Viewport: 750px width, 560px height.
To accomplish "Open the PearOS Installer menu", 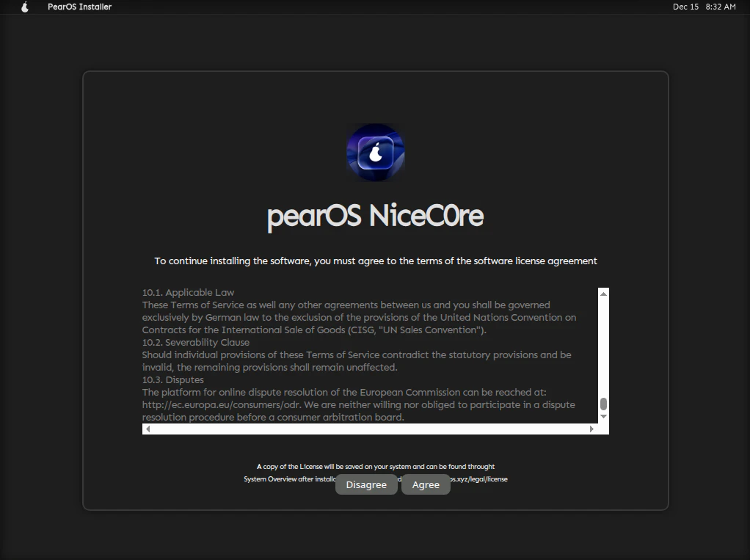I will click(79, 7).
